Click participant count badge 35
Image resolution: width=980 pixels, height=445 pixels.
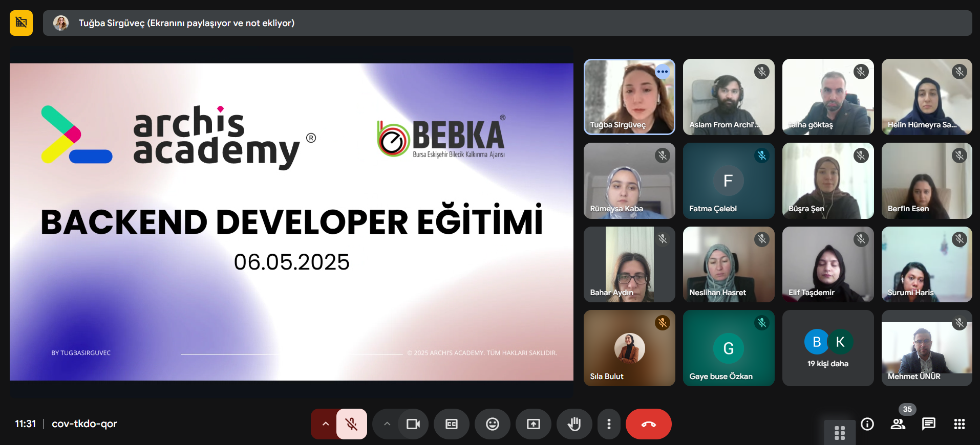pyautogui.click(x=907, y=409)
